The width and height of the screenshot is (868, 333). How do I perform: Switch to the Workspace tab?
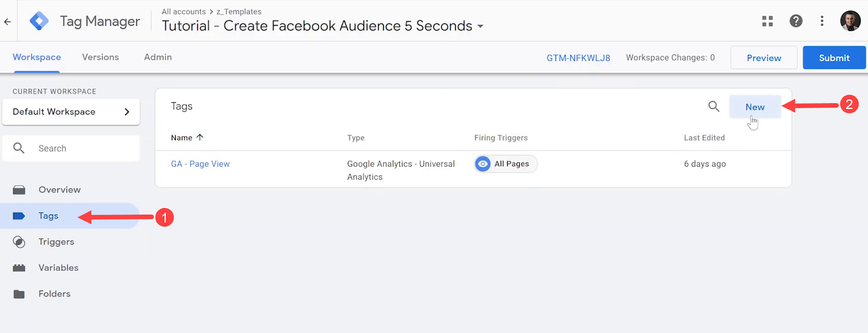tap(37, 57)
